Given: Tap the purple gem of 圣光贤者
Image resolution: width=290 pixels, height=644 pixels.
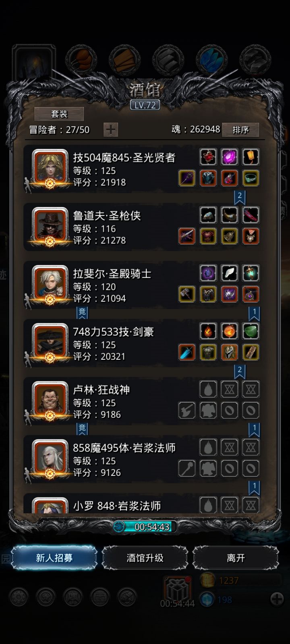Looking at the screenshot, I should (x=229, y=157).
